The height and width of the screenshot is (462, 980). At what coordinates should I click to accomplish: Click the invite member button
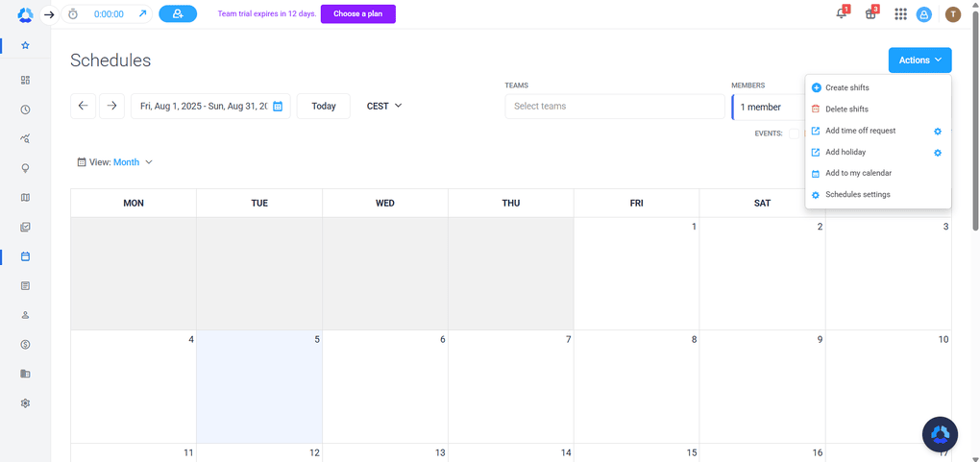[x=178, y=13]
